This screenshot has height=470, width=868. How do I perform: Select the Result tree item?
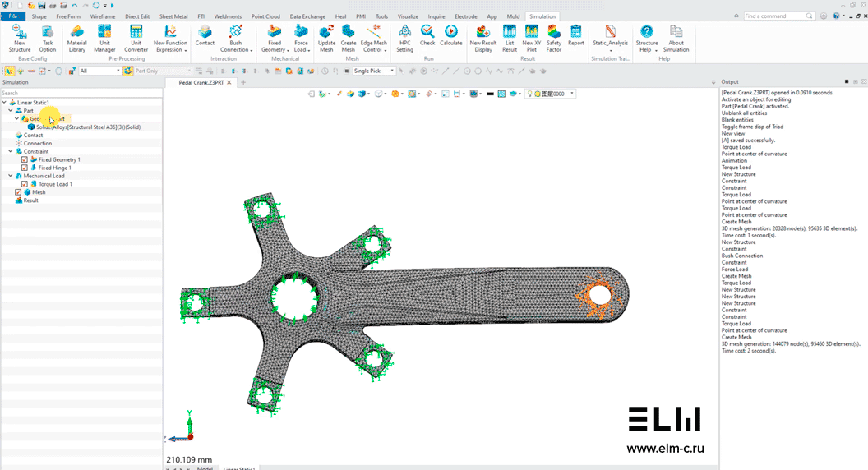(30, 200)
